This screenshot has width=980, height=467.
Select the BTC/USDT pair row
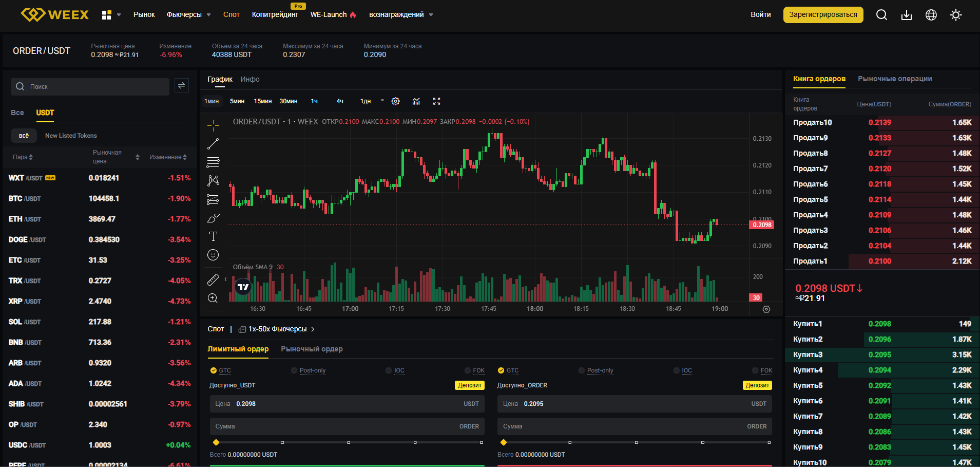100,198
